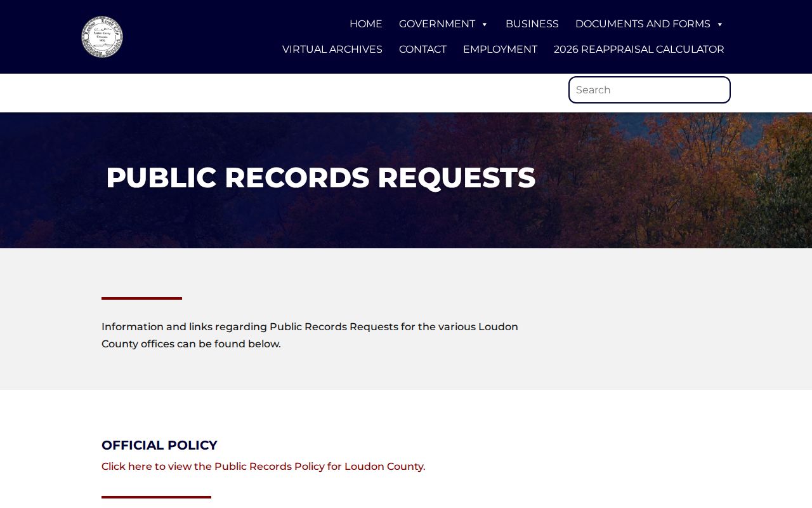Open the DOCUMENTS AND FORMS menu
The width and height of the screenshot is (812, 508).
click(x=643, y=24)
